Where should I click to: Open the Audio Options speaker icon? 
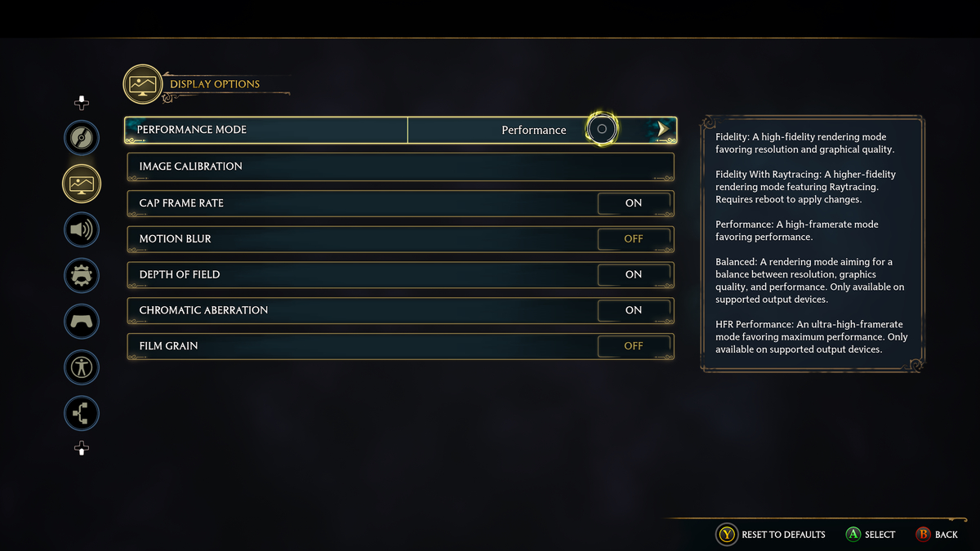click(x=81, y=229)
